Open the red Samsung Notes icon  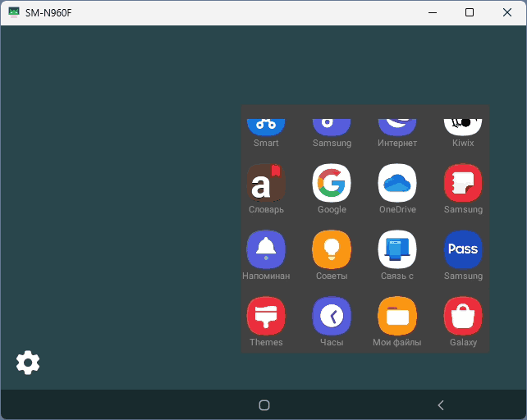tap(463, 183)
